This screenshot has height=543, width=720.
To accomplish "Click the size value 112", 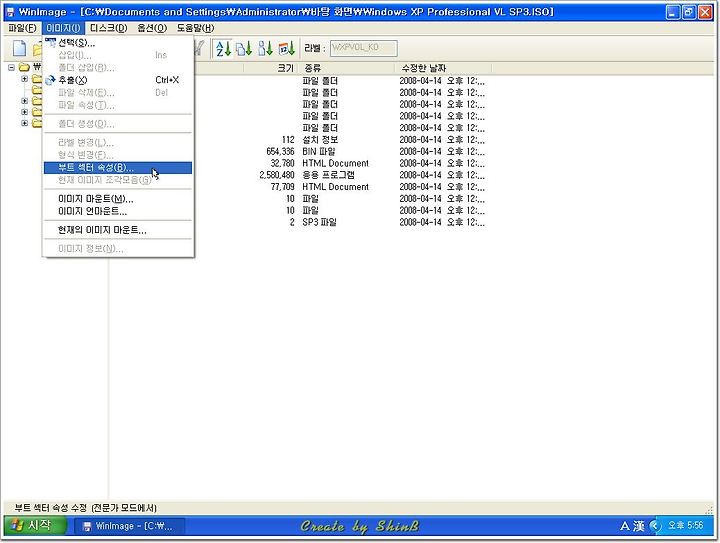I will (x=288, y=140).
